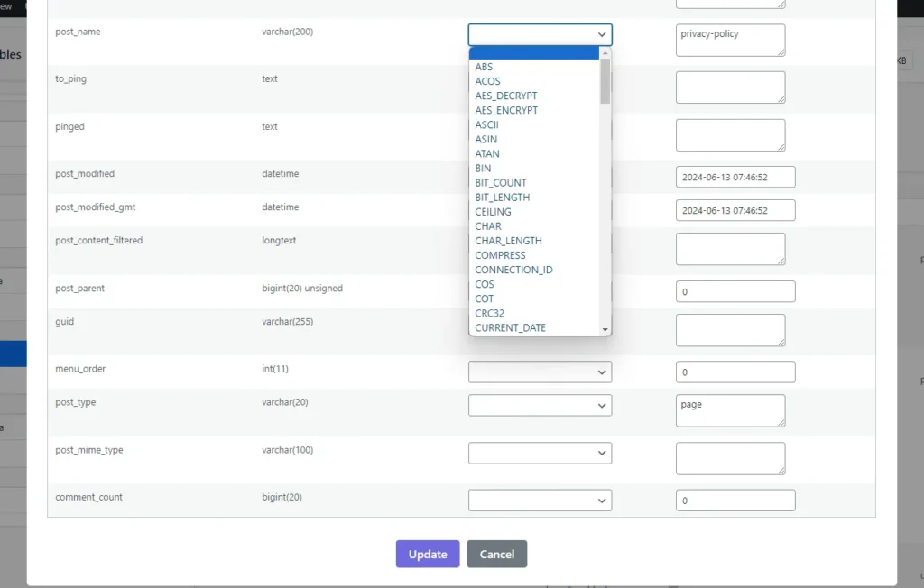Choose ASCII in the function dropdown

coord(486,124)
